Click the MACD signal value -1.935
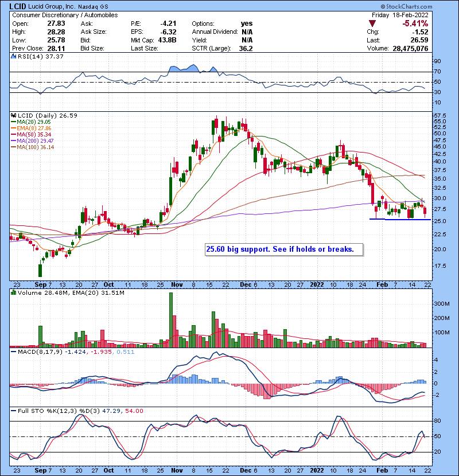This screenshot has height=476, width=459. pyautogui.click(x=100, y=352)
